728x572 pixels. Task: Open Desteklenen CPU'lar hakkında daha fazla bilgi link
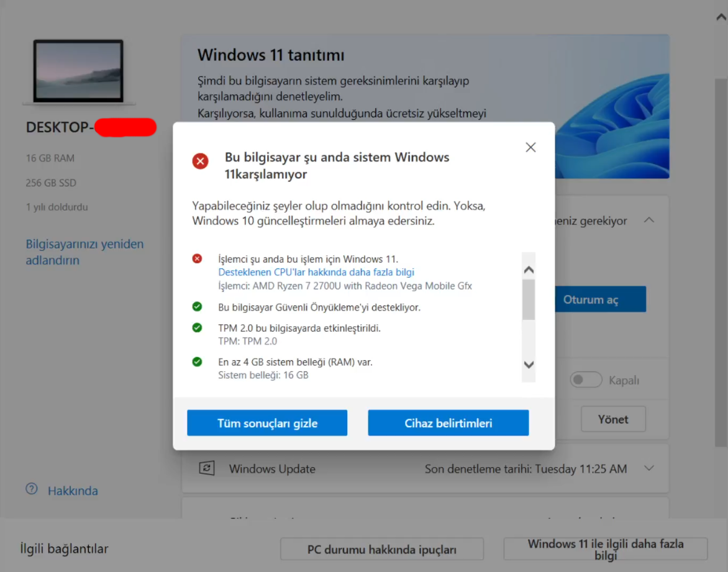316,272
